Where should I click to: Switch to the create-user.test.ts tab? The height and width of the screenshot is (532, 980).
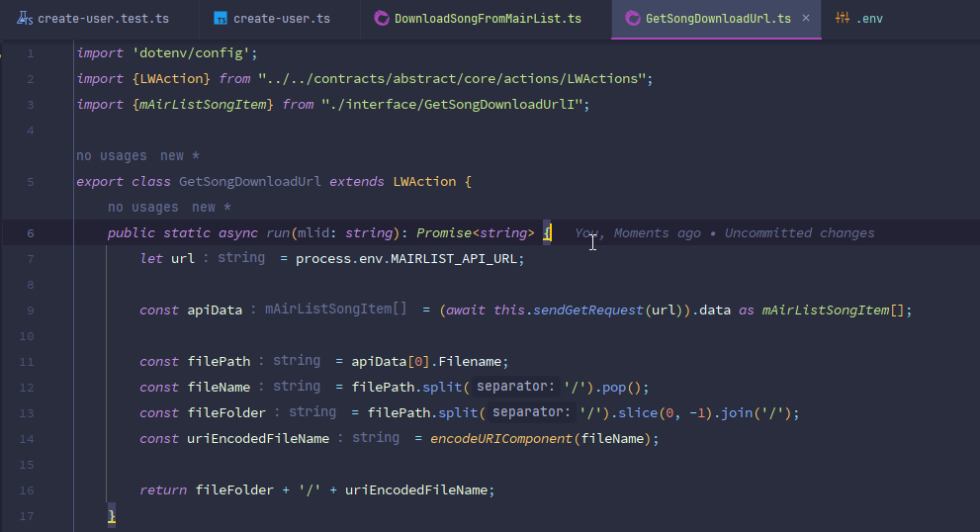pos(103,19)
